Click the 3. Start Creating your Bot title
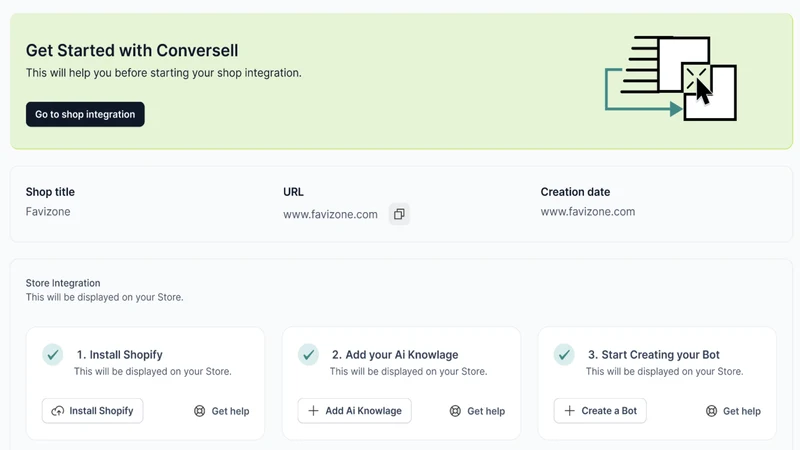Viewport: 800px width, 450px height. point(654,355)
